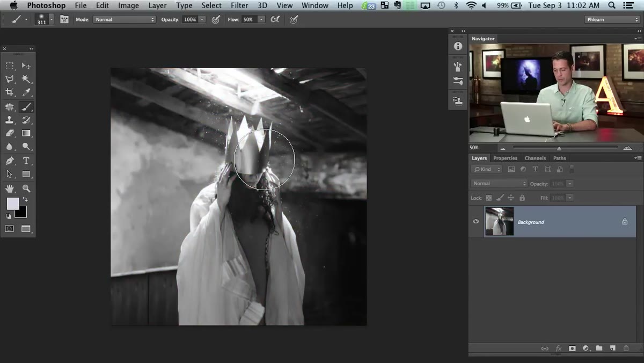This screenshot has height=363, width=644.
Task: Open layer blend mode Normal dropdown
Action: tap(499, 184)
